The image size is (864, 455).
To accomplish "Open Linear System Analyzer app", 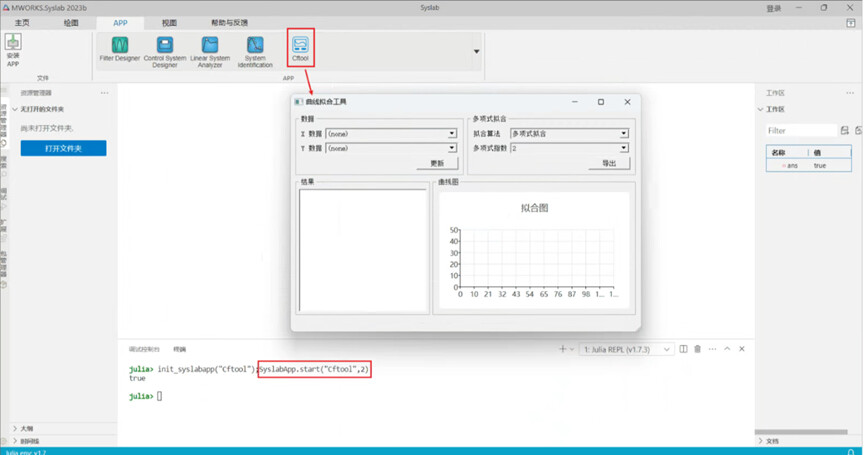I will (210, 52).
